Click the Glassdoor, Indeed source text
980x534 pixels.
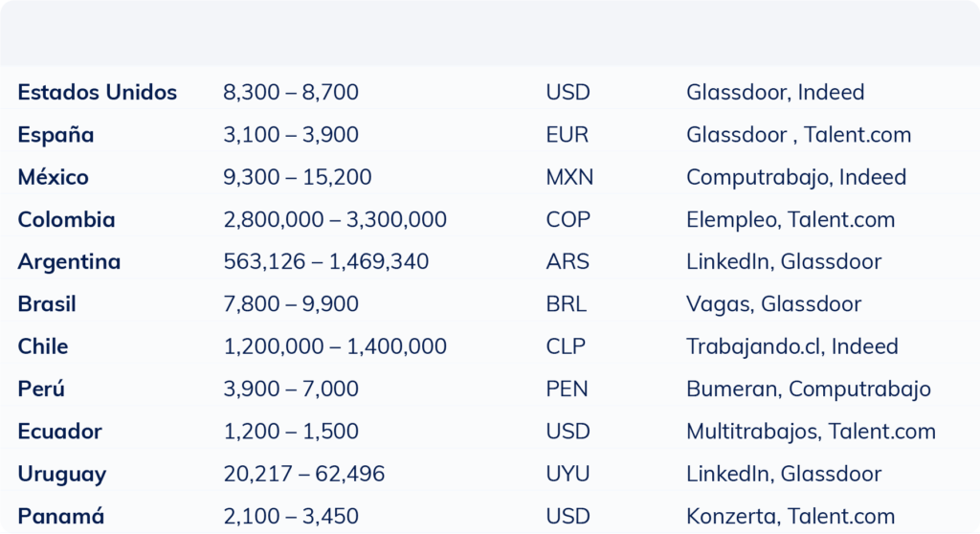coord(775,93)
